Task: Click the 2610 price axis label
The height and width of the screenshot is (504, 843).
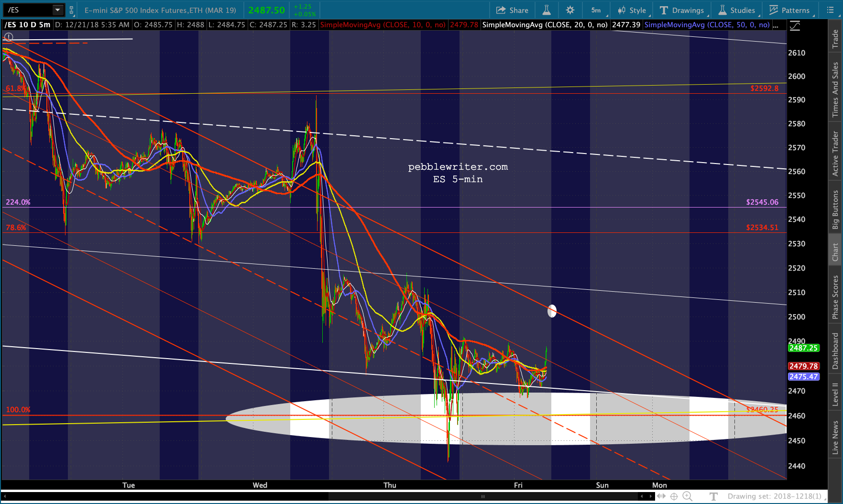Action: (797, 53)
